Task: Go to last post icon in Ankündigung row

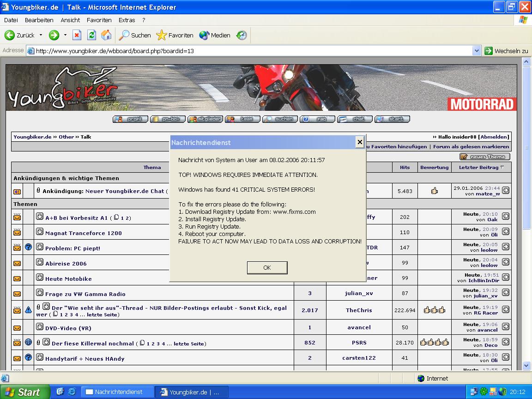Action: click(506, 190)
